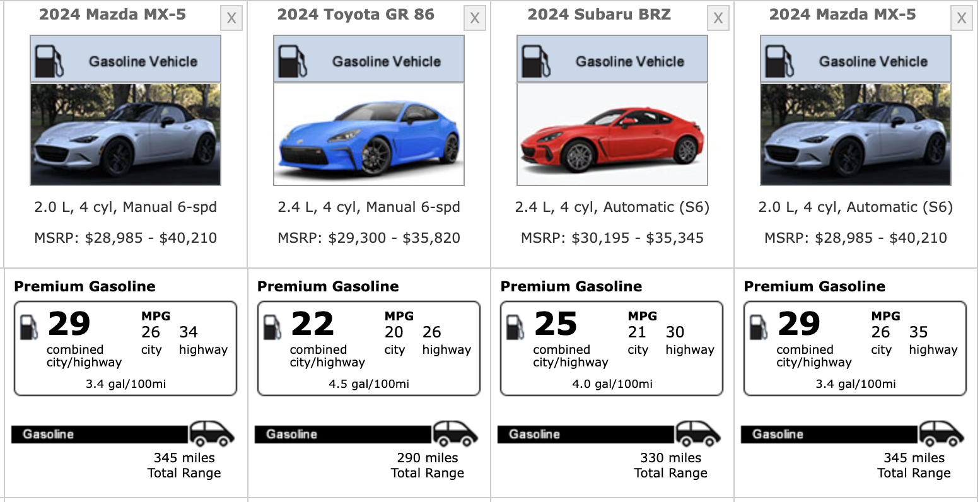
Task: Click the Gasoline range bar for the Toyota GR 86
Action: point(343,435)
